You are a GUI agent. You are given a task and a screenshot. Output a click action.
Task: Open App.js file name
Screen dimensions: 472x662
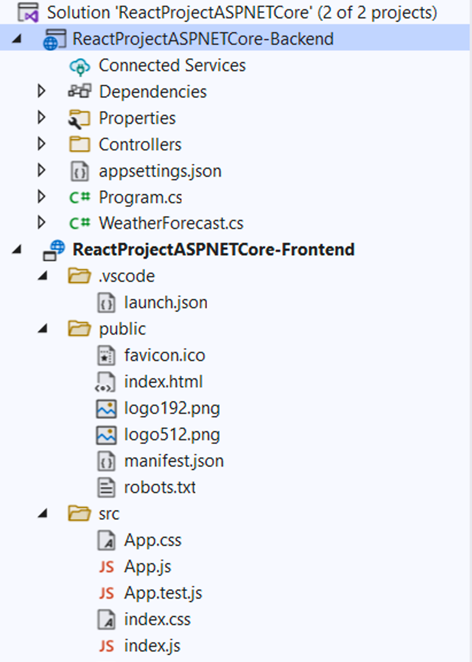pyautogui.click(x=148, y=567)
